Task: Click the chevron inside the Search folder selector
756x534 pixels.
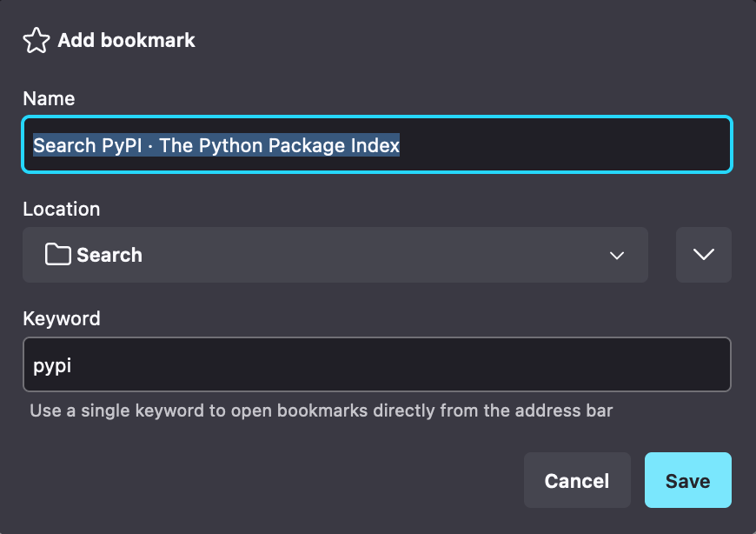Action: click(617, 255)
